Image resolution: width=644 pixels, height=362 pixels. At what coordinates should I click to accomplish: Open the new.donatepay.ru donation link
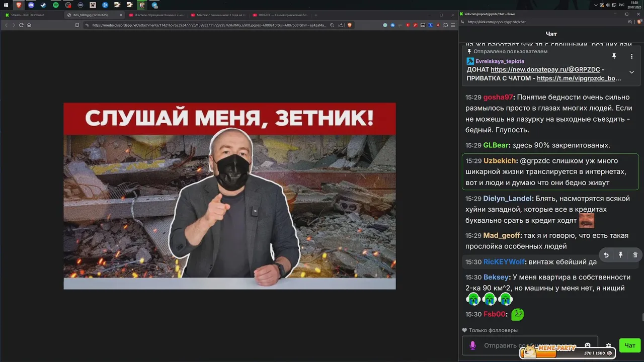pyautogui.click(x=545, y=69)
